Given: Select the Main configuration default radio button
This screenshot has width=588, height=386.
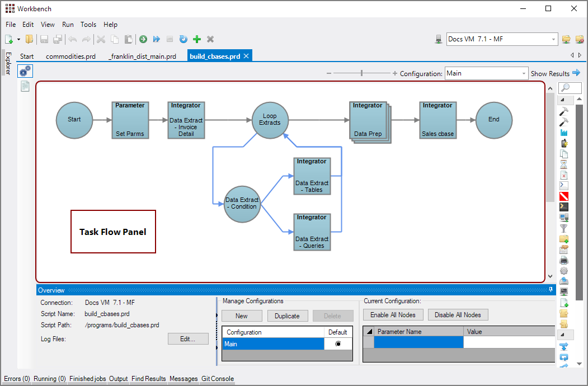Looking at the screenshot, I should tap(338, 344).
